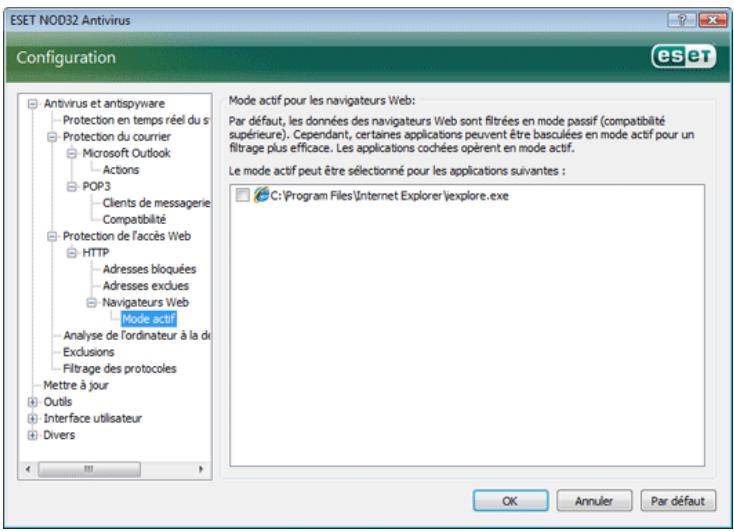Select Exclusions in the tree
Screen dimensions: 734x531
point(88,352)
